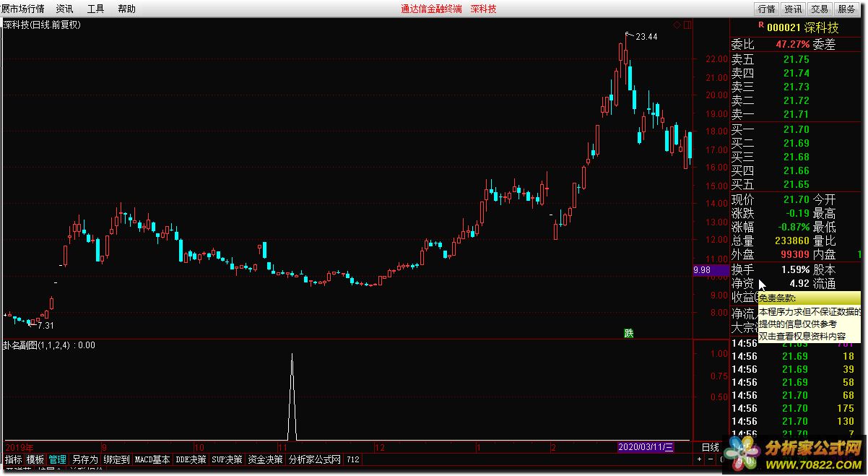
Task: Open the 工具 menu
Action: (95, 9)
